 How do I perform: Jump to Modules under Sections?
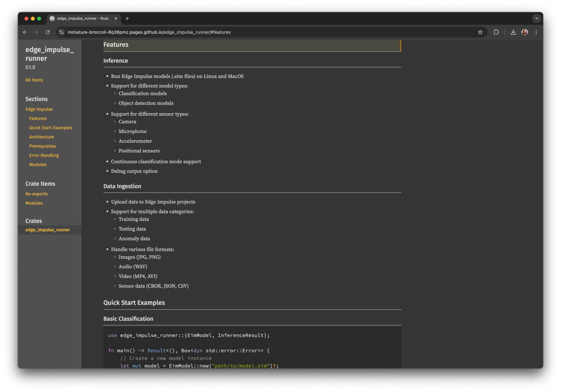(38, 165)
